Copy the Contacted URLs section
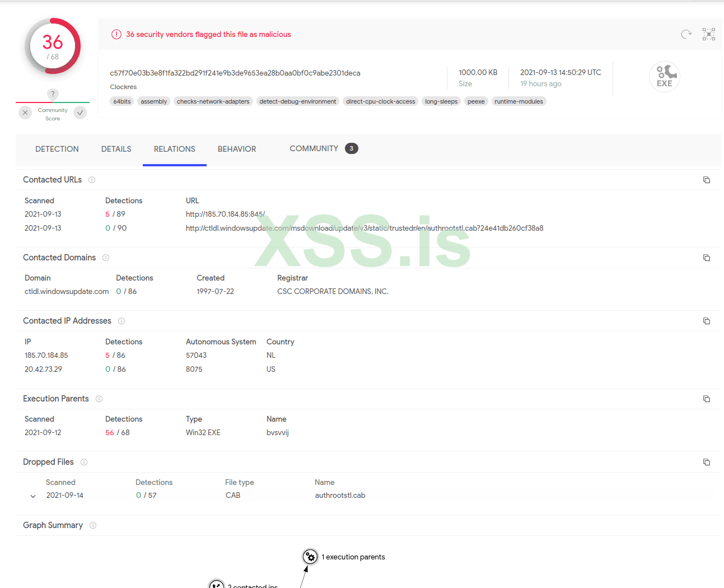The height and width of the screenshot is (588, 724). click(707, 180)
